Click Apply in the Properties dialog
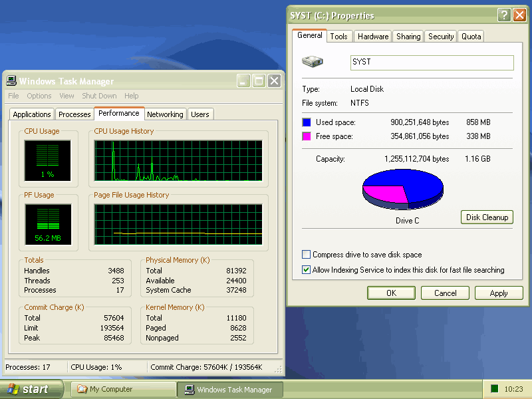This screenshot has width=532, height=399. 499,293
